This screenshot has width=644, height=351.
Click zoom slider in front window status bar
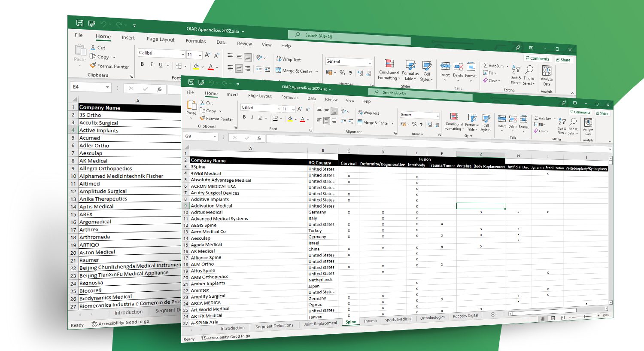click(x=584, y=317)
